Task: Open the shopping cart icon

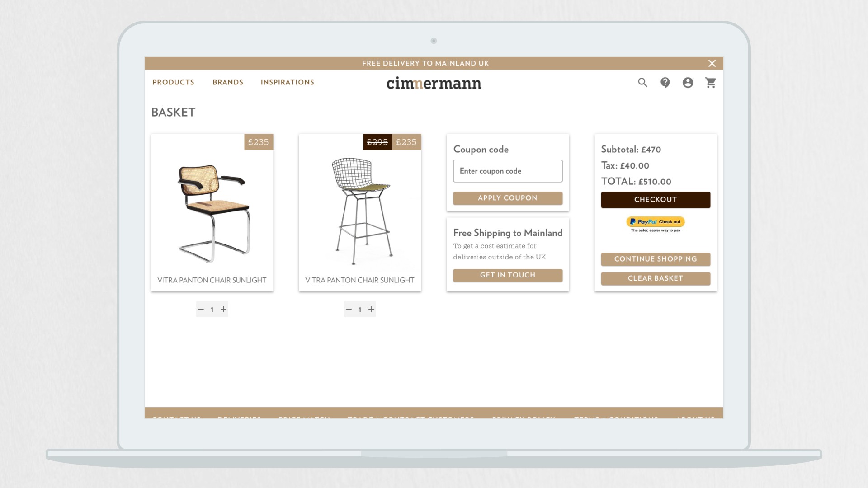Action: click(x=711, y=83)
